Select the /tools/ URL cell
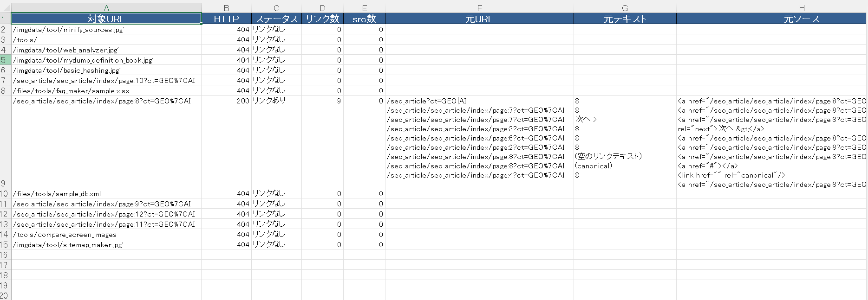Image resolution: width=868 pixels, height=300 pixels. pyautogui.click(x=106, y=40)
